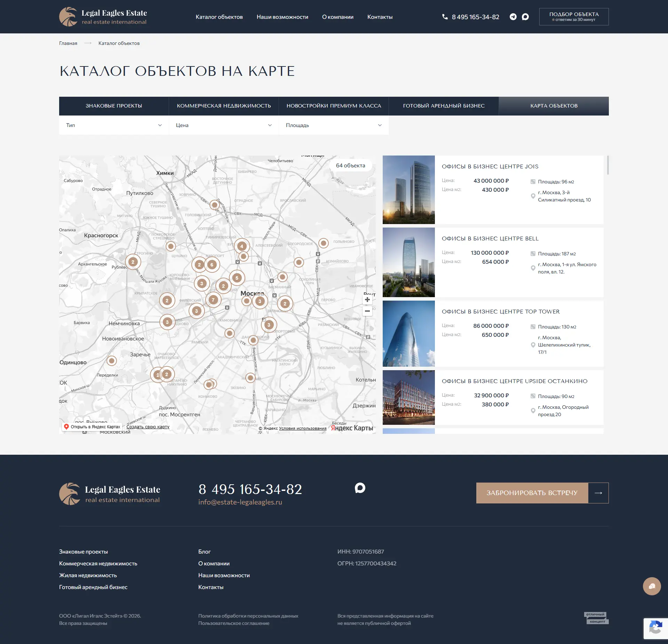This screenshot has height=644, width=668.
Task: Click the floating chat widget button
Action: tap(652, 586)
